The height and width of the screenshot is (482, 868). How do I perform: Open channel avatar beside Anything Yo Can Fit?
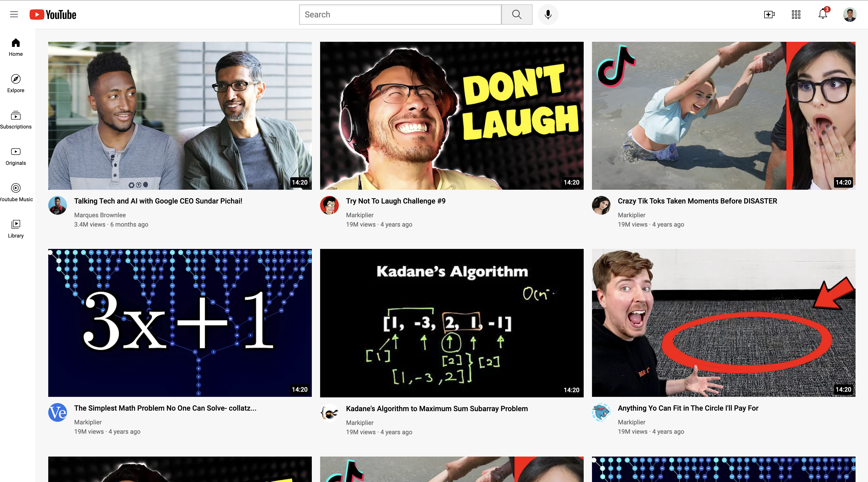coord(602,412)
